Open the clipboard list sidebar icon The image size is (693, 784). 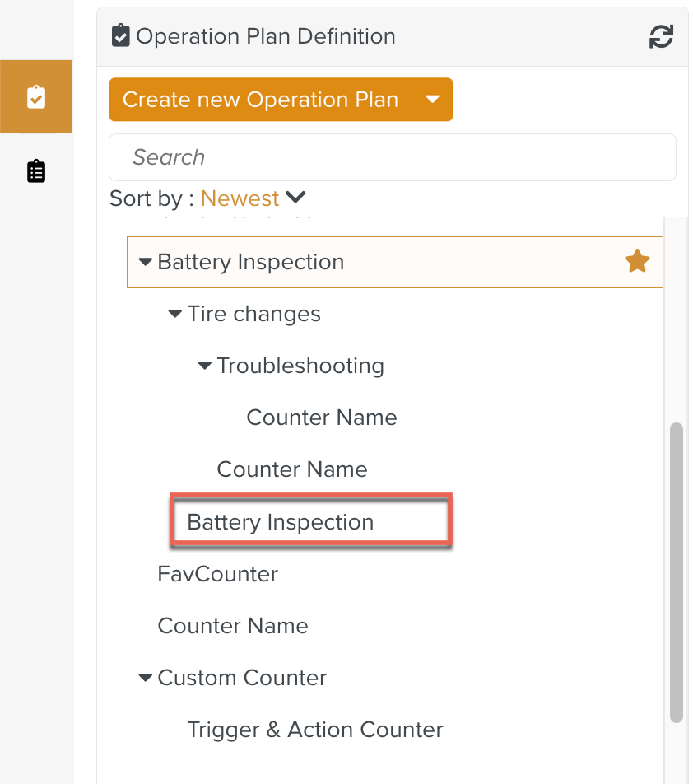(36, 171)
